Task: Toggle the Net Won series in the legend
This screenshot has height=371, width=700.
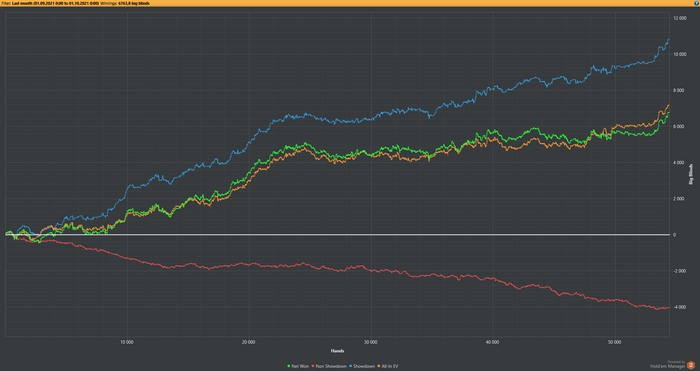Action: pyautogui.click(x=298, y=366)
